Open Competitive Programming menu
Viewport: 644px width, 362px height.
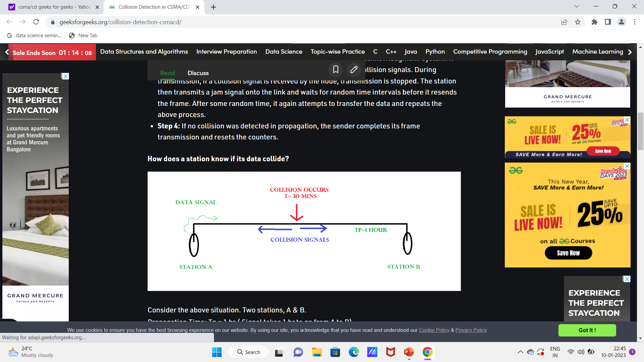click(490, 52)
